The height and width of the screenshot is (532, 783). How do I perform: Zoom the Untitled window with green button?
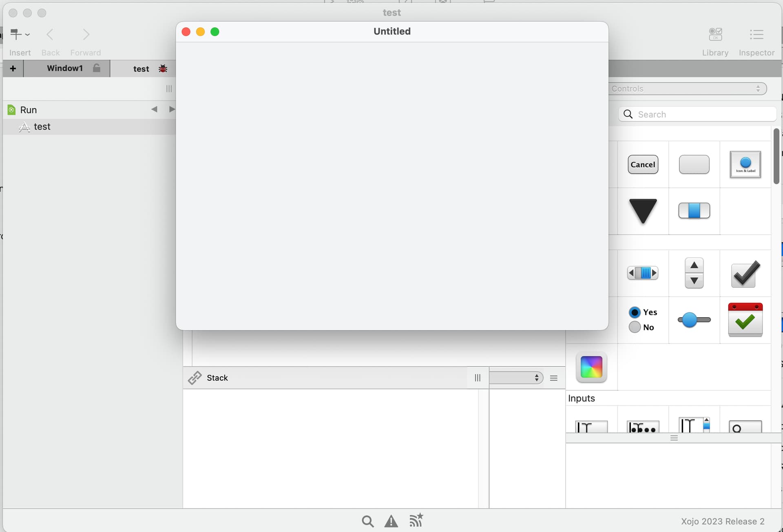click(215, 32)
